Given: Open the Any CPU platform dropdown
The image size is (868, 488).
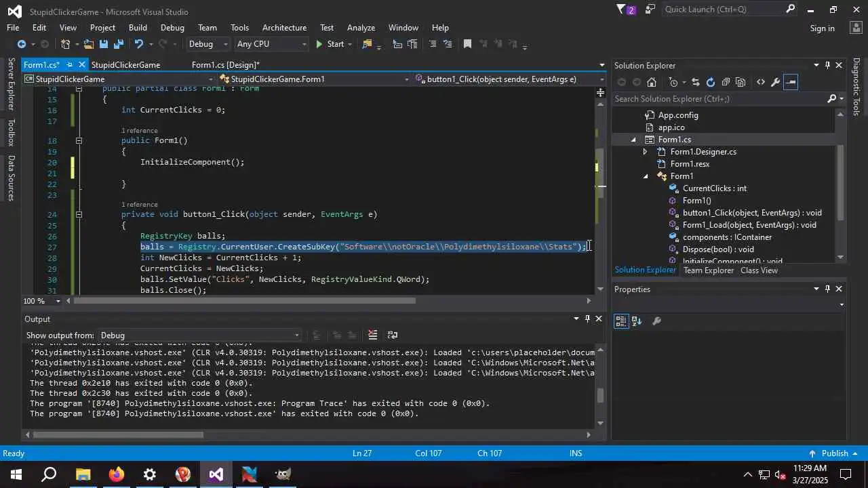Looking at the screenshot, I should 271,44.
